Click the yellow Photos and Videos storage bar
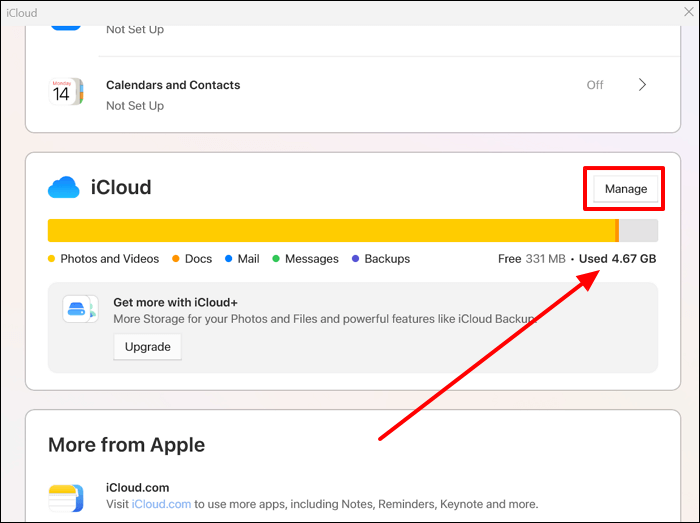Screen dimensions: 700x523 click(x=331, y=231)
